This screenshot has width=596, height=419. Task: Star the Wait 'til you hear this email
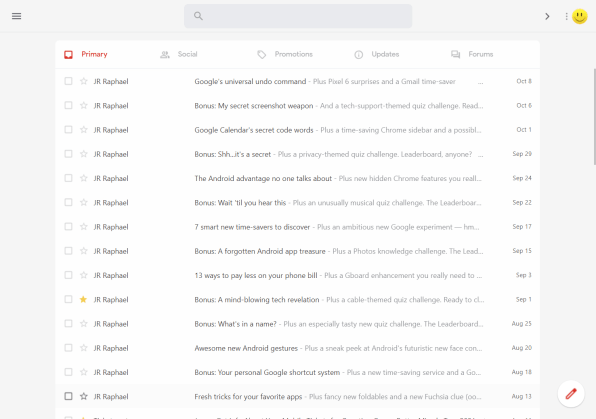point(84,202)
